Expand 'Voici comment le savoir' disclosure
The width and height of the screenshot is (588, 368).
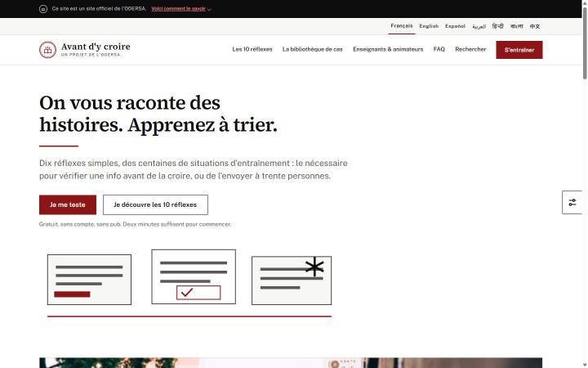point(181,9)
